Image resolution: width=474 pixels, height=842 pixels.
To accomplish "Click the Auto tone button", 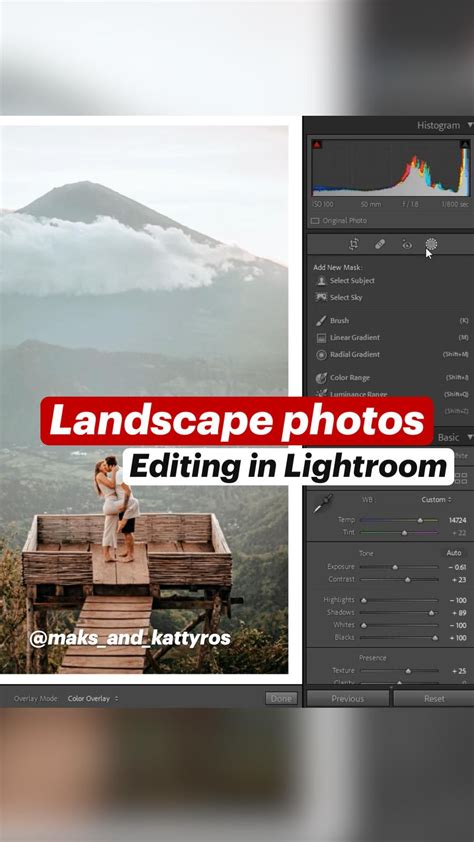I will [x=454, y=553].
